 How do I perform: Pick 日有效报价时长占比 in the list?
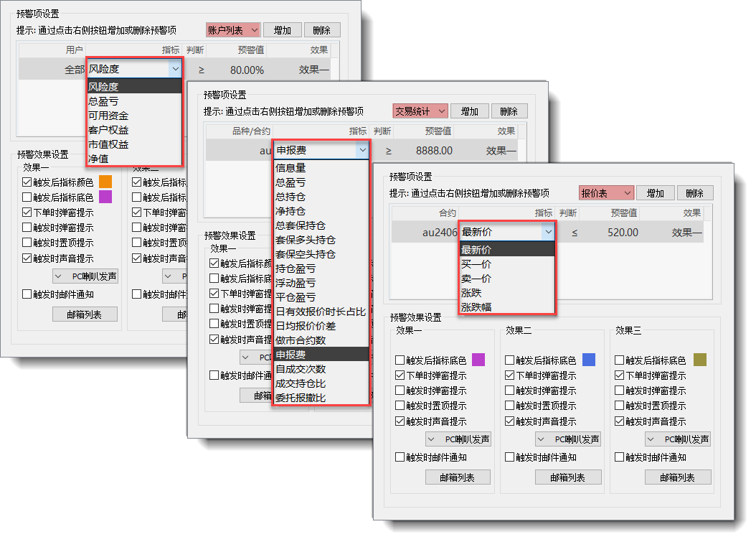[321, 312]
